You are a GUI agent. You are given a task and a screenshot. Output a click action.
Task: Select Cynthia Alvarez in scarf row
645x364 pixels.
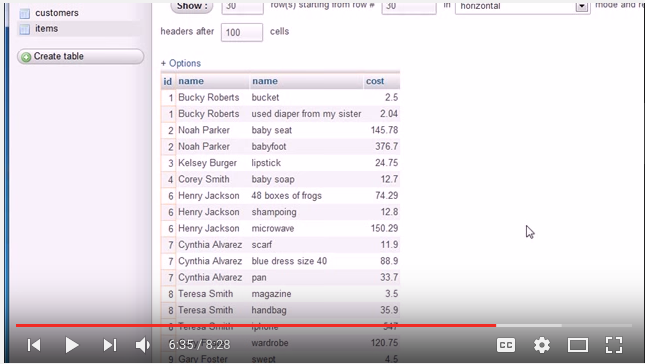pos(210,245)
